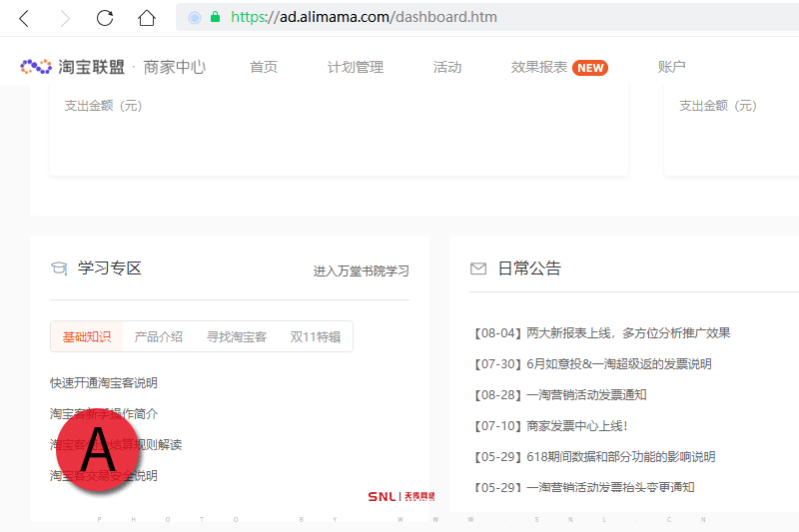Click the blue shield icon in address bar
The width and height of the screenshot is (799, 532).
click(x=195, y=18)
